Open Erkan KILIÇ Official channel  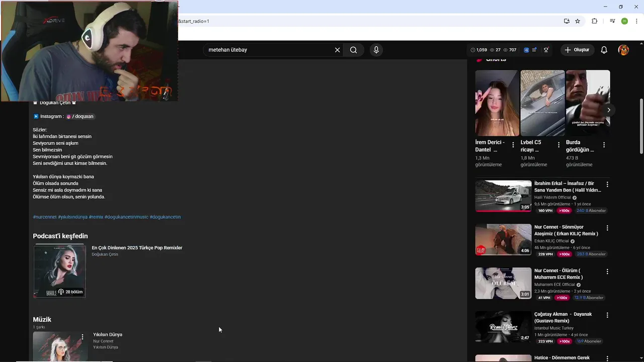click(551, 241)
